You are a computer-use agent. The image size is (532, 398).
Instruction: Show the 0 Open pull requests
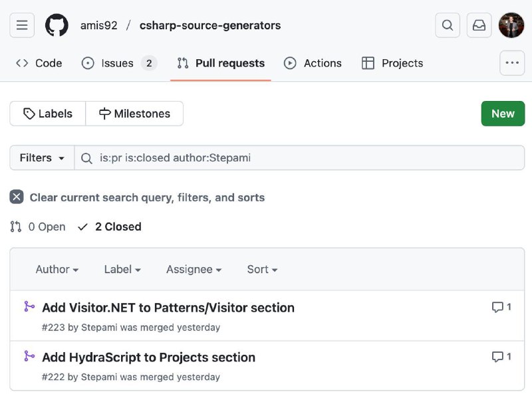tap(38, 227)
